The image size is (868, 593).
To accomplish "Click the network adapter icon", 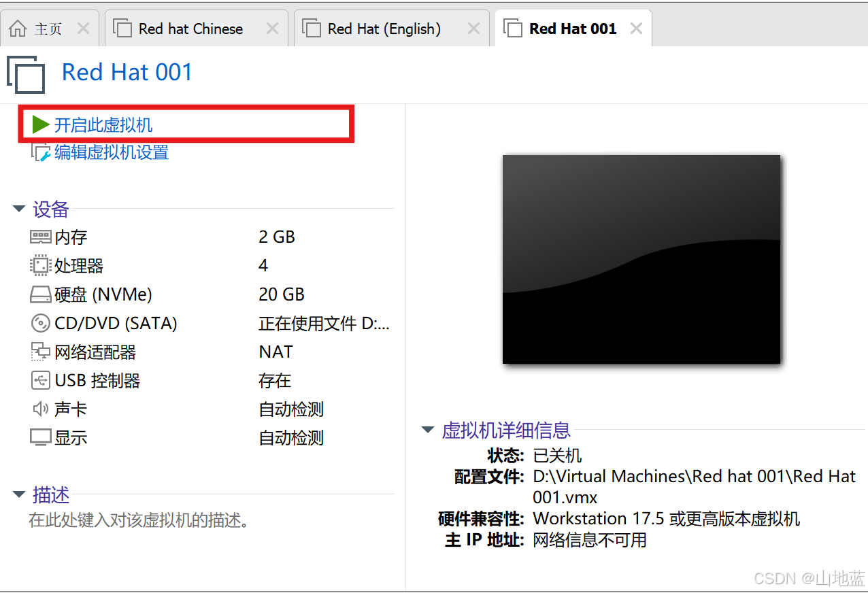I will coord(41,352).
